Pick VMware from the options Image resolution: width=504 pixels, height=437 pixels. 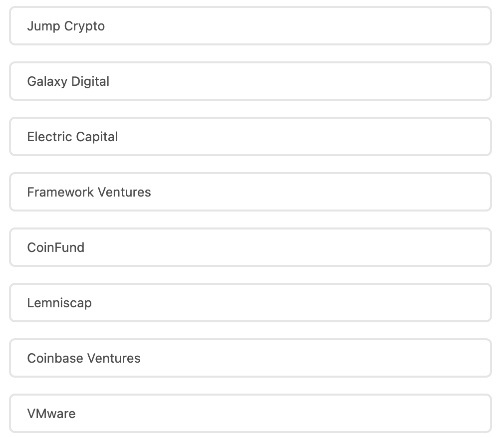pyautogui.click(x=250, y=414)
